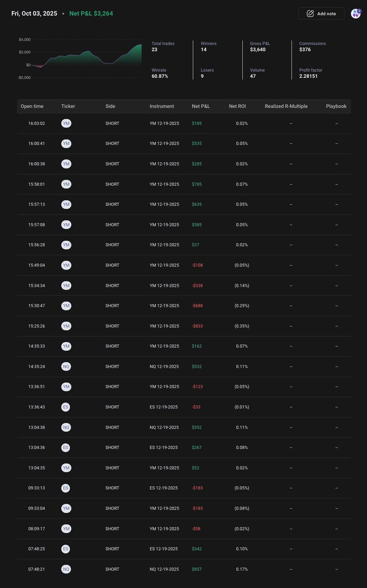Select the NQ ticker badge at 13:04:38
Viewport: 367px width, 588px height.
pyautogui.click(x=66, y=427)
